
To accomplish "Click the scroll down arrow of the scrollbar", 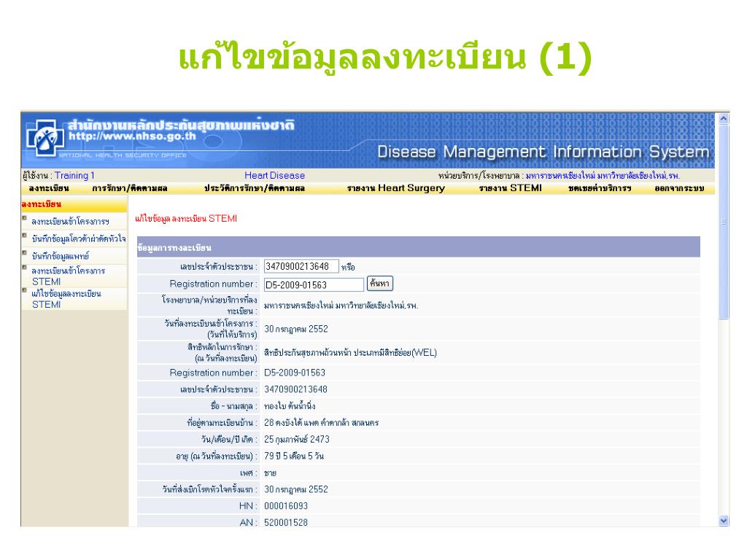I will tap(724, 521).
